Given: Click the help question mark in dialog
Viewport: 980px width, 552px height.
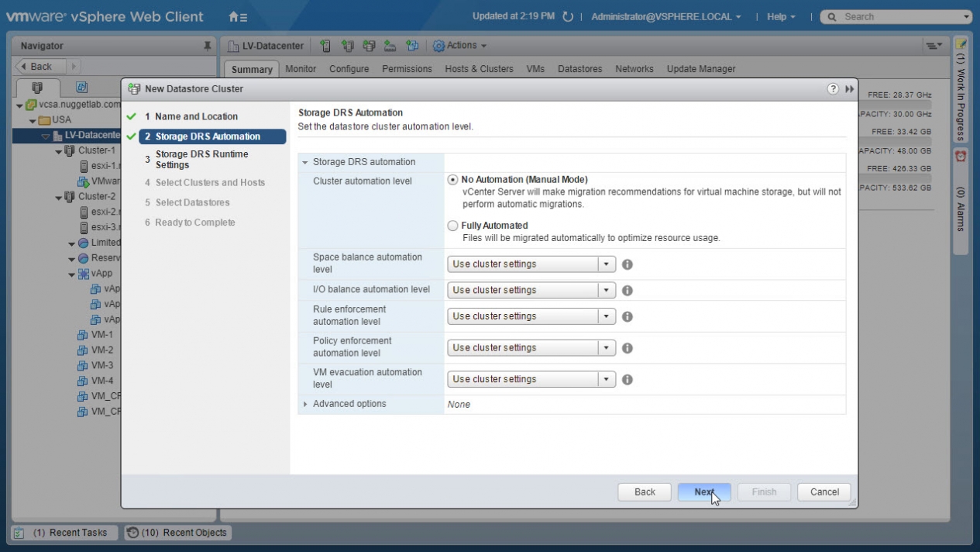Looking at the screenshot, I should pos(833,89).
